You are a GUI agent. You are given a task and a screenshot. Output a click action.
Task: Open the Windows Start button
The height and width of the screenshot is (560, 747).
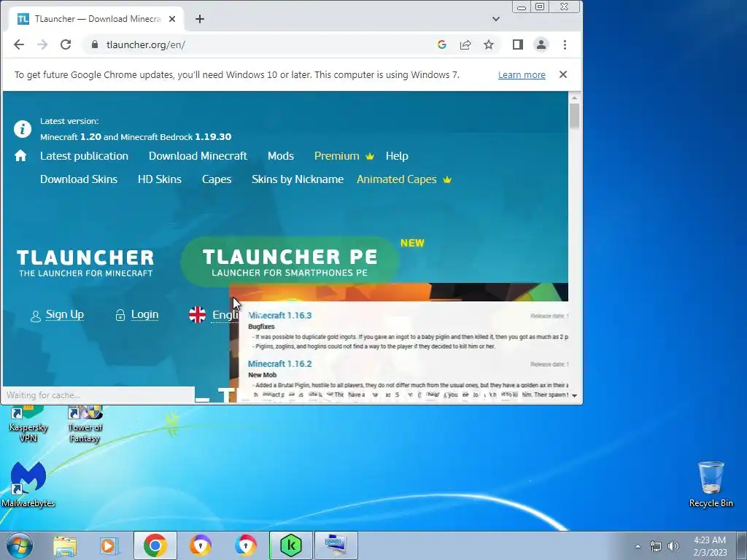19,545
